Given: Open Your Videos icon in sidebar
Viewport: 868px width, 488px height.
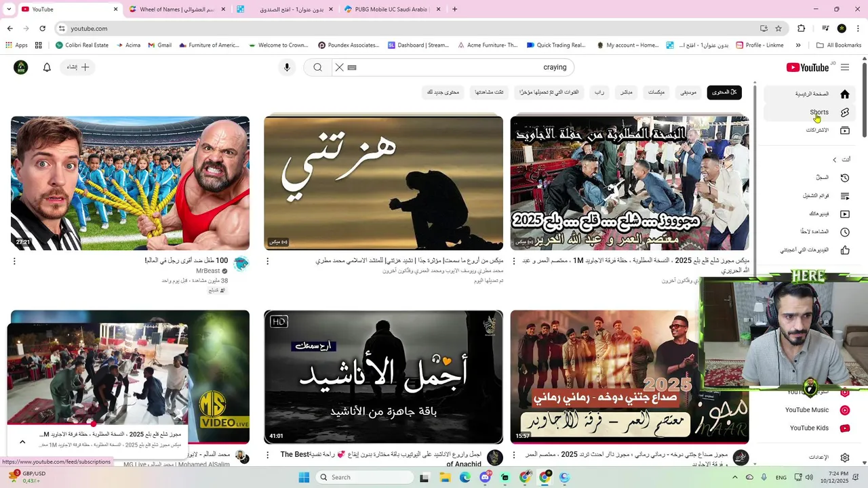Looking at the screenshot, I should click(x=845, y=214).
